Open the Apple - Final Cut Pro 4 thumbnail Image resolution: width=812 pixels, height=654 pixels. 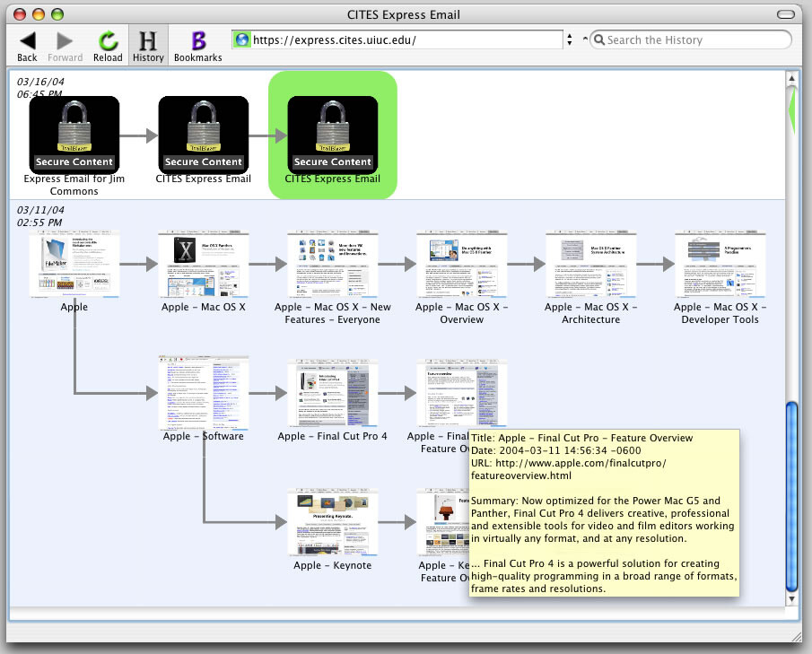point(333,393)
